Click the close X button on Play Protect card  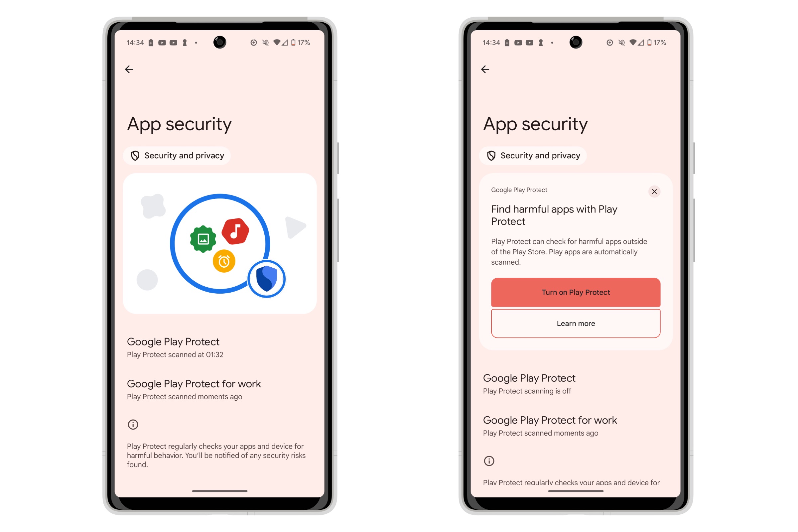(654, 191)
